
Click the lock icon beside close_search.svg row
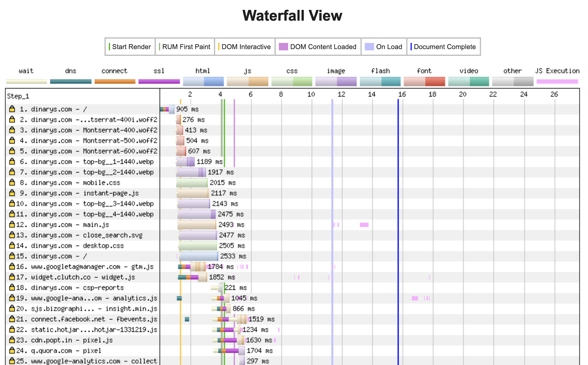pyautogui.click(x=12, y=235)
